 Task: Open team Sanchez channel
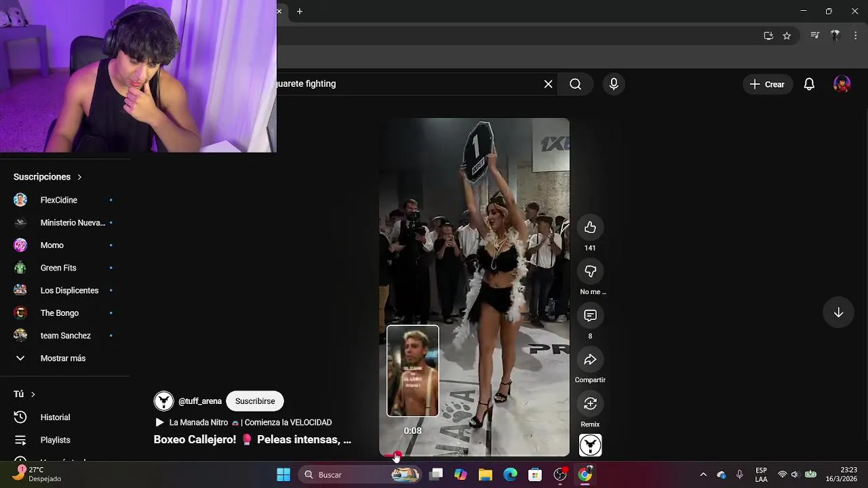[64, 335]
